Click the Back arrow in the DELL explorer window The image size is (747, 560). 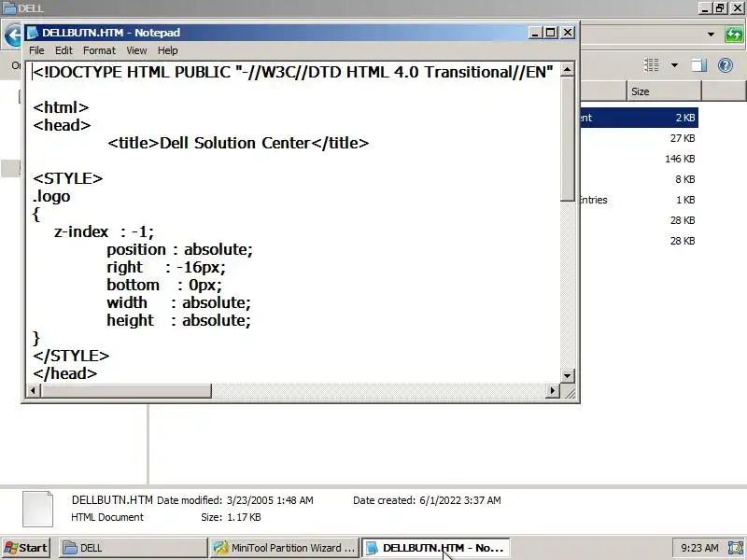13,35
